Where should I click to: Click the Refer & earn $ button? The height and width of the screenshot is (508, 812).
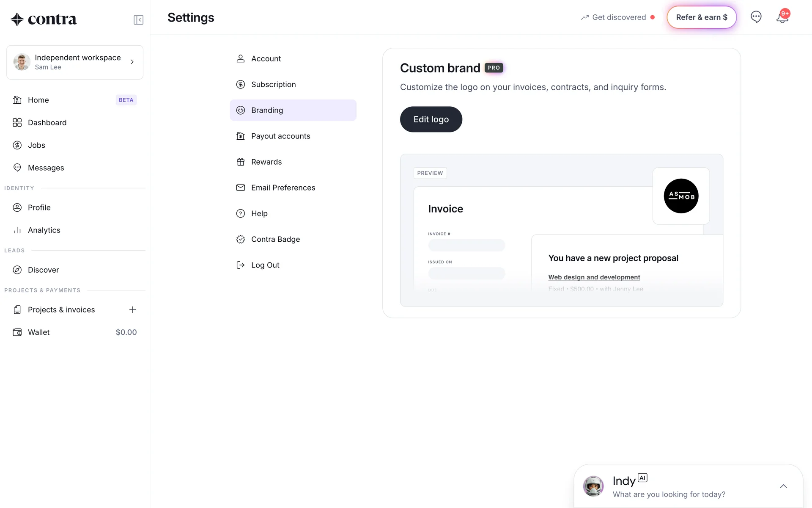702,17
